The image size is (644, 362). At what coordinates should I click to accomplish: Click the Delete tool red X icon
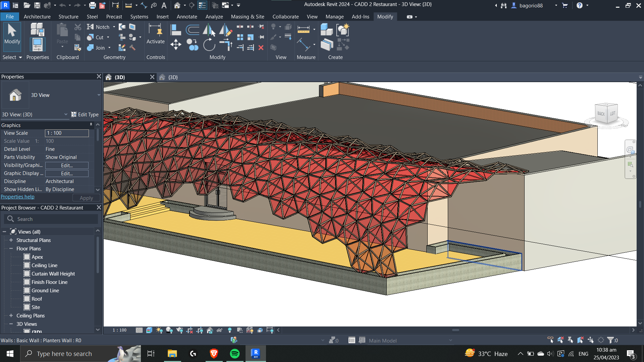pyautogui.click(x=262, y=48)
